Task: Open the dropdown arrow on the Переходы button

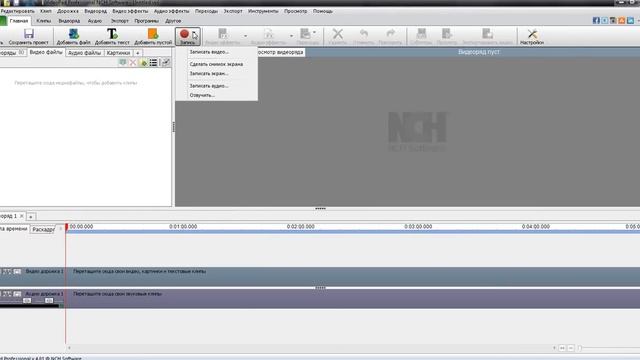Action: pos(314,32)
